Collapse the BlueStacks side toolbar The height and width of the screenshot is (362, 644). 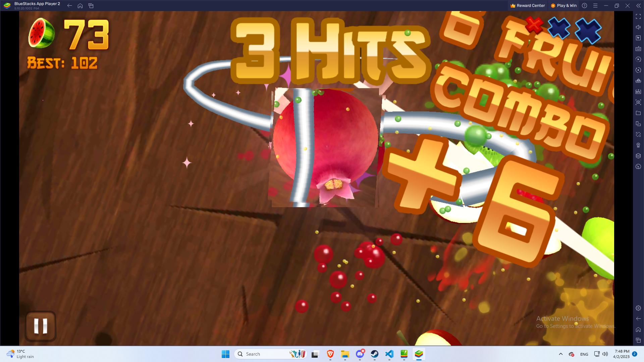pyautogui.click(x=638, y=5)
